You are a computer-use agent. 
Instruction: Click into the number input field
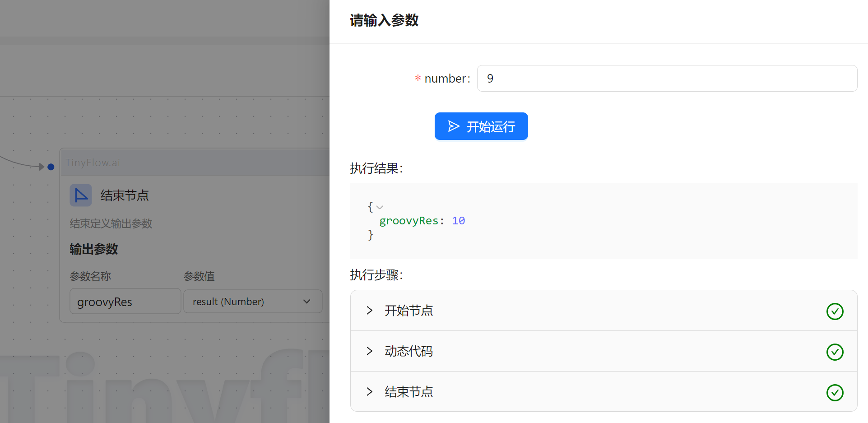pos(667,79)
